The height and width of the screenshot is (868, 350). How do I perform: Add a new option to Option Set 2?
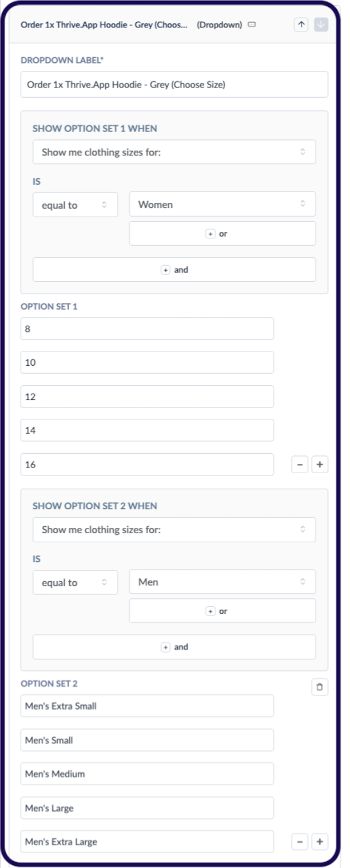(320, 842)
